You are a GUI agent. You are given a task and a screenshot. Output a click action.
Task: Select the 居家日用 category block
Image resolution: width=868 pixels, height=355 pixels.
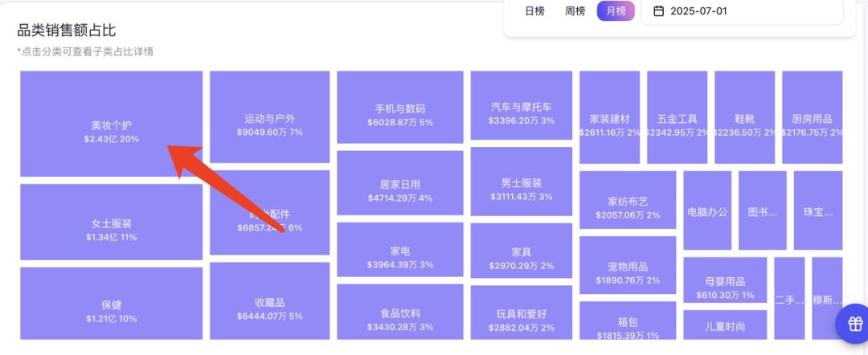tap(400, 183)
